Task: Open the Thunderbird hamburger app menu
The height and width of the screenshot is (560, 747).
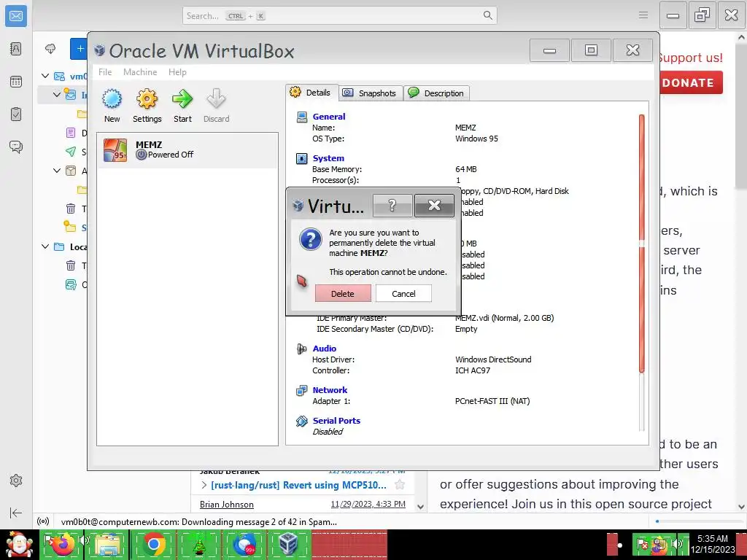Action: (x=643, y=15)
